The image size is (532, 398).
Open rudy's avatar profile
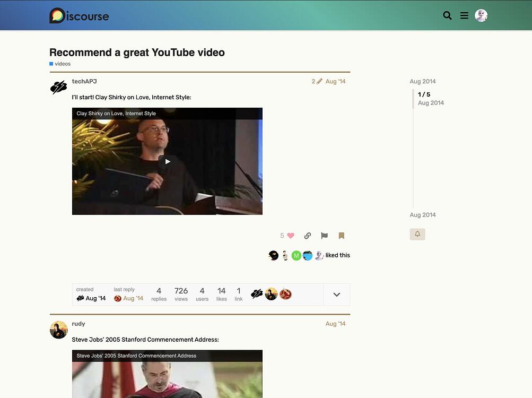click(59, 330)
